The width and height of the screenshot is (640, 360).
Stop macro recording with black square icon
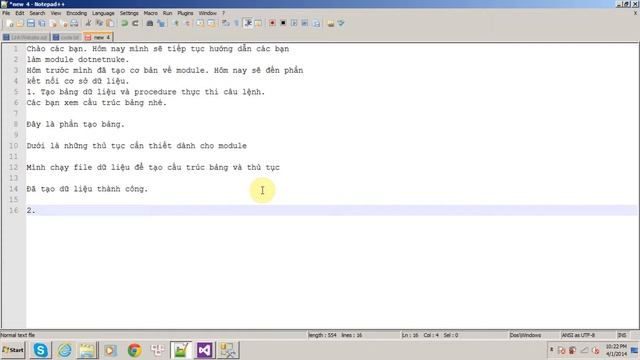point(283,23)
